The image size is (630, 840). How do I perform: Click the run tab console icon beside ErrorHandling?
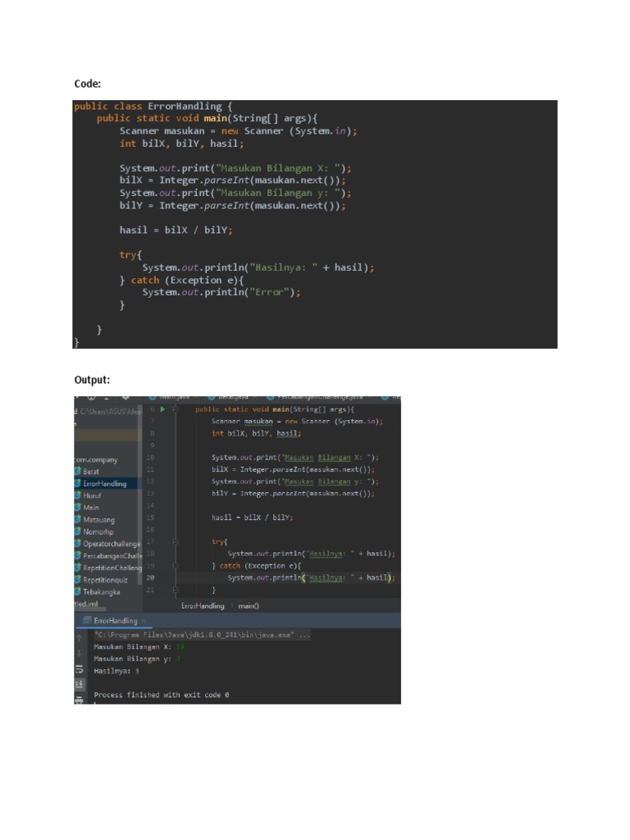coord(87,620)
